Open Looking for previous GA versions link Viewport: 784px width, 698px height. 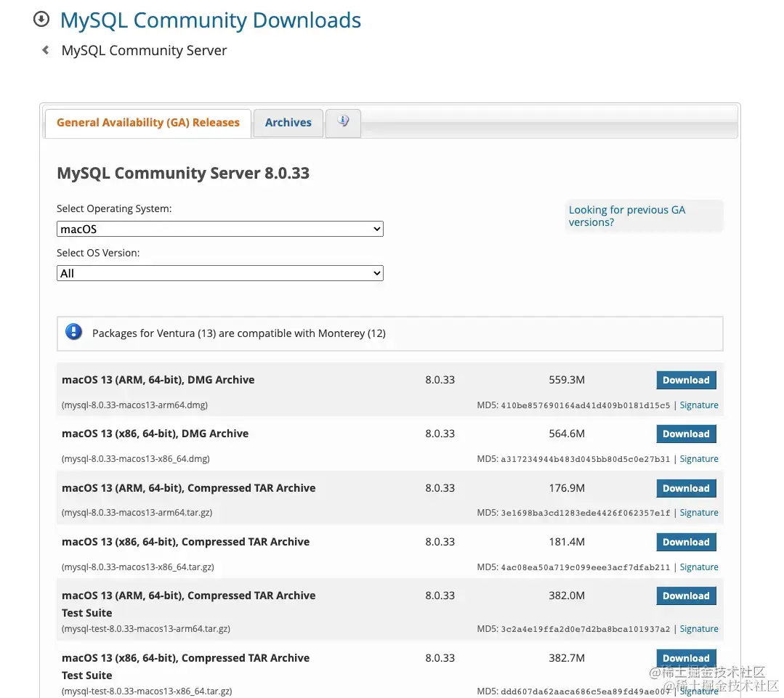(627, 216)
